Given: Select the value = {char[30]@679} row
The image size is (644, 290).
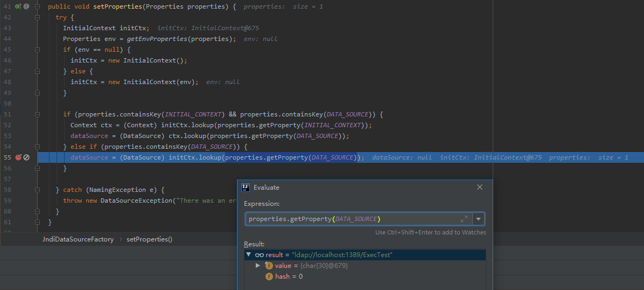Looking at the screenshot, I should (365, 266).
